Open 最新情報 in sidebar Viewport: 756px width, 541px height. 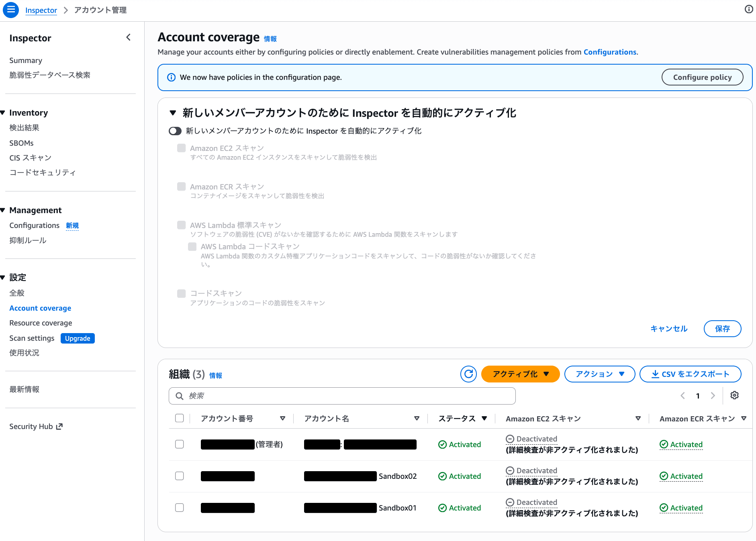[x=25, y=389]
